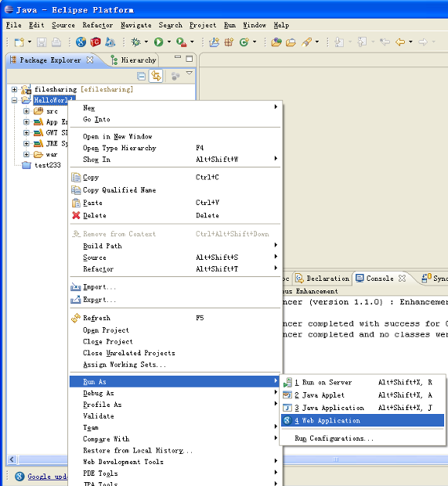Open the dropdown arrow next to Run button
This screenshot has height=486, width=448.
click(x=169, y=41)
